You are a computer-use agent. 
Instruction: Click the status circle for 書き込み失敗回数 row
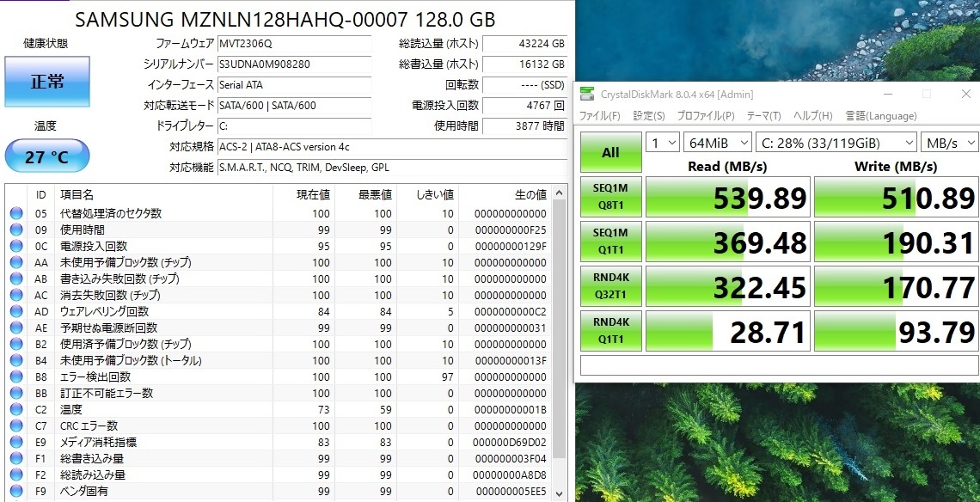tap(16, 279)
